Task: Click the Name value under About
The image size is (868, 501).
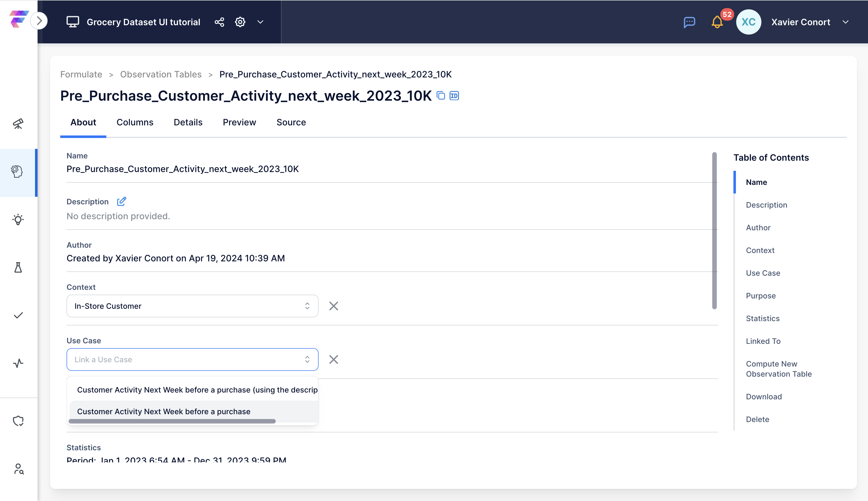Action: (x=182, y=169)
